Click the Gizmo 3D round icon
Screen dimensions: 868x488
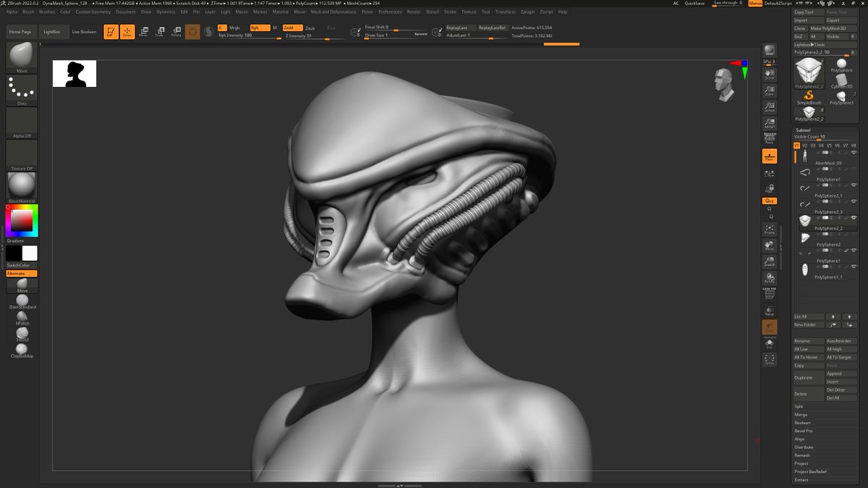point(192,32)
